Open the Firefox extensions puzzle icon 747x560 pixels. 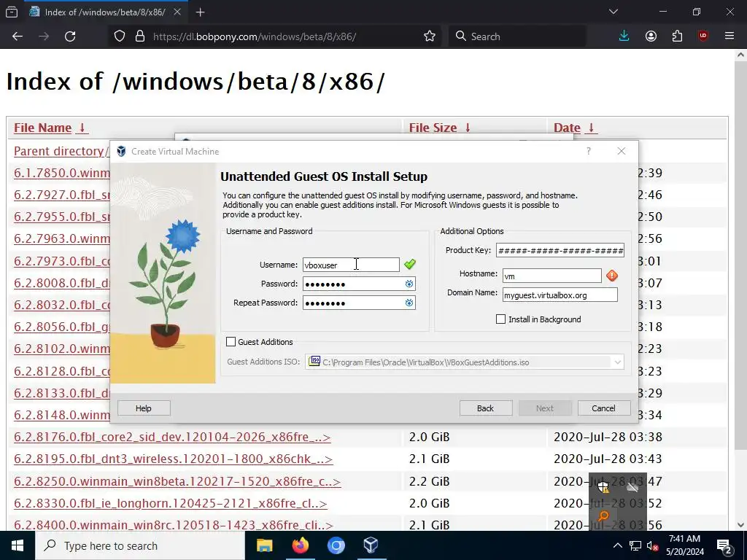[677, 36]
